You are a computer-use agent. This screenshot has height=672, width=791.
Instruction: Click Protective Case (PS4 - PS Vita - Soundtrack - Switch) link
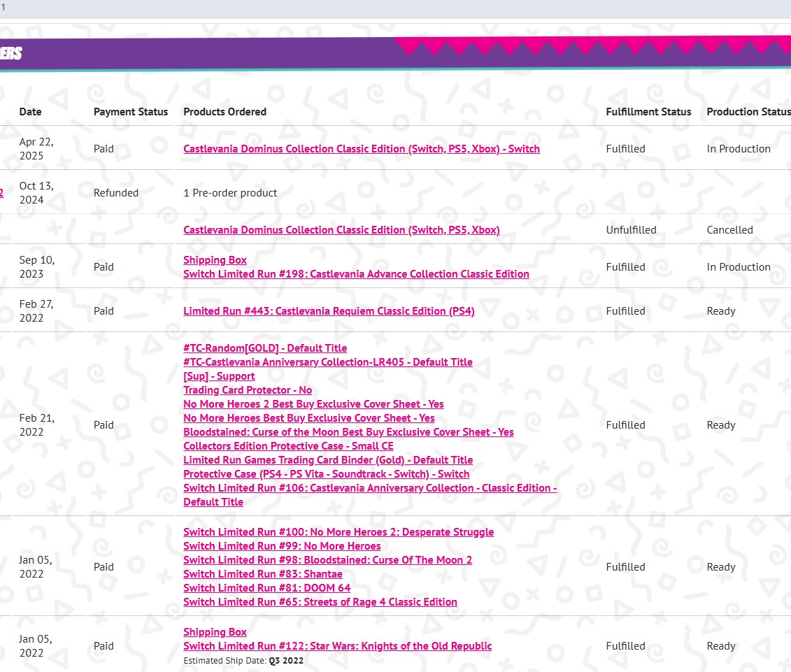pyautogui.click(x=326, y=474)
